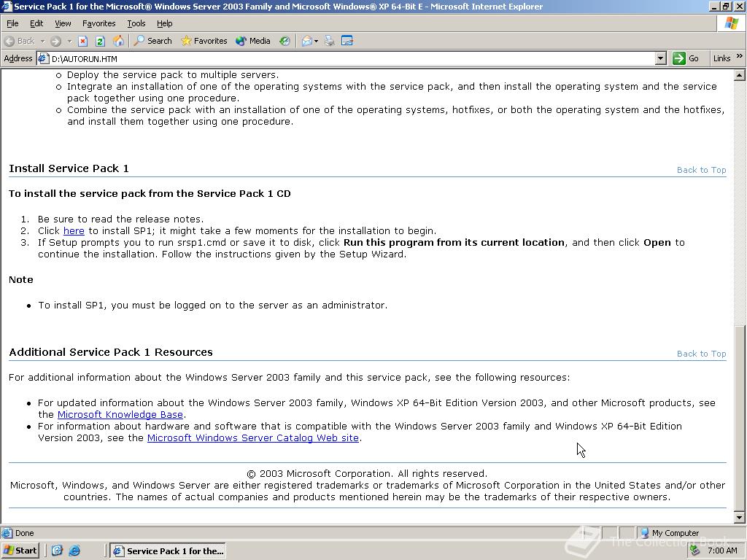Screen dimensions: 747x560
Task: Click the Install Service Pack 1 heading
Action: tap(69, 168)
